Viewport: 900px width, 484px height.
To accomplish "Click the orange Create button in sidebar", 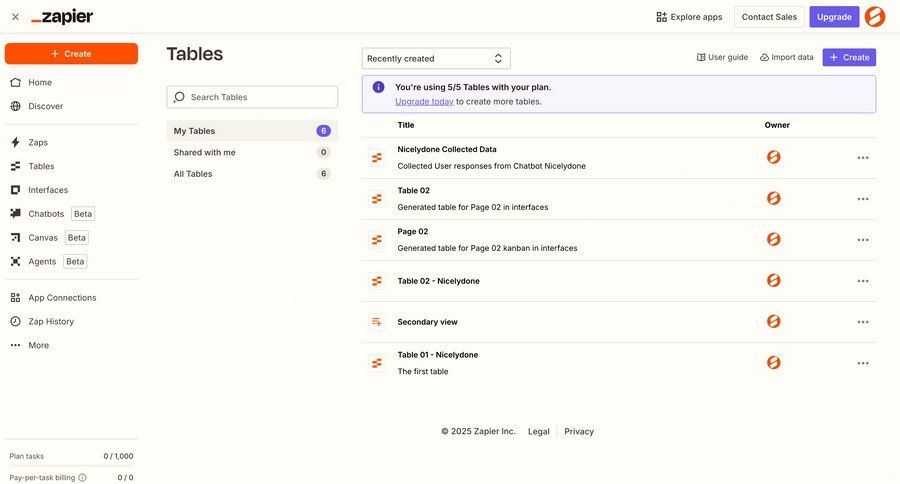I will [x=71, y=53].
